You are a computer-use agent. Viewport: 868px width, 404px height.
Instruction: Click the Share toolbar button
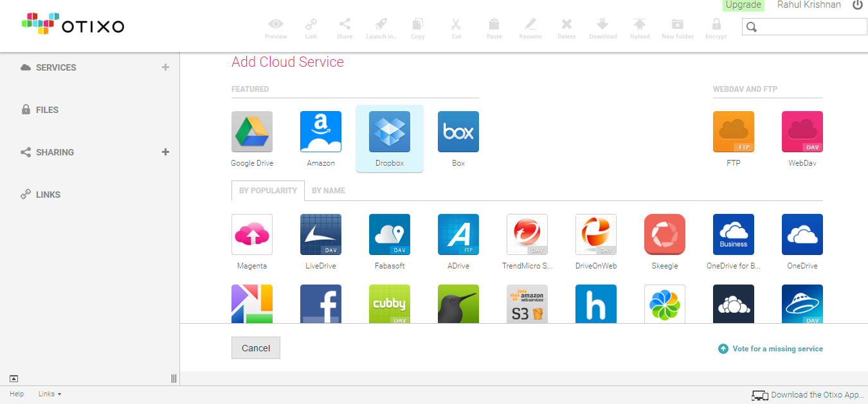(x=345, y=28)
